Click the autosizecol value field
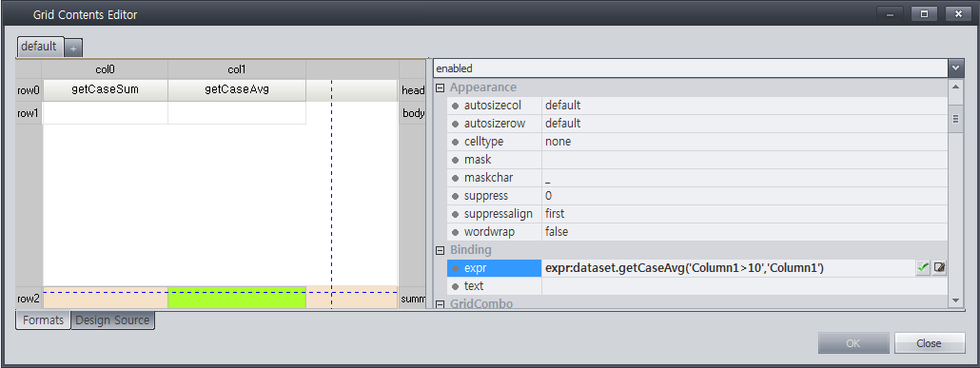980x368 pixels. [744, 106]
